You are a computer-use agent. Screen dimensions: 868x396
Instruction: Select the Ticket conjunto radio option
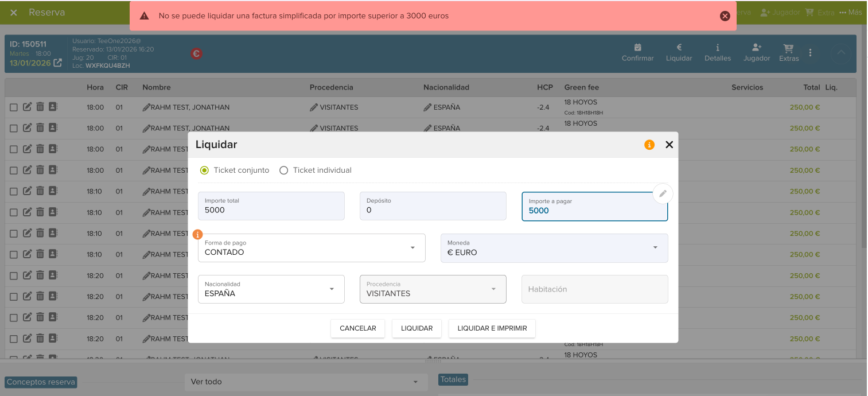[x=204, y=170]
